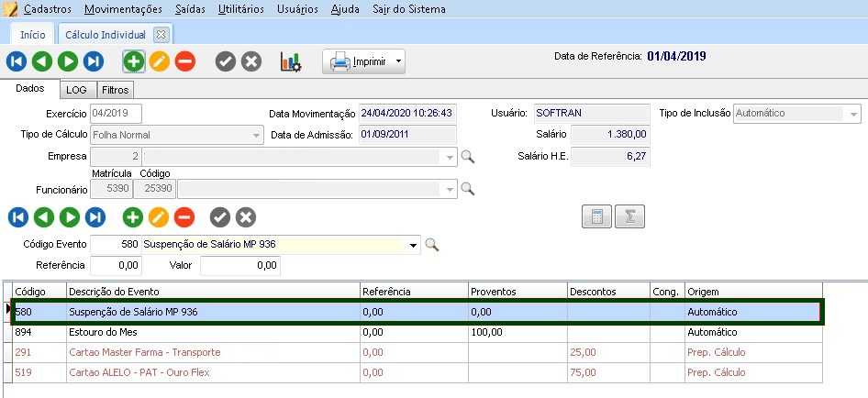Switch to the Filtros tab
Screen dimensions: 868x398
[x=115, y=90]
